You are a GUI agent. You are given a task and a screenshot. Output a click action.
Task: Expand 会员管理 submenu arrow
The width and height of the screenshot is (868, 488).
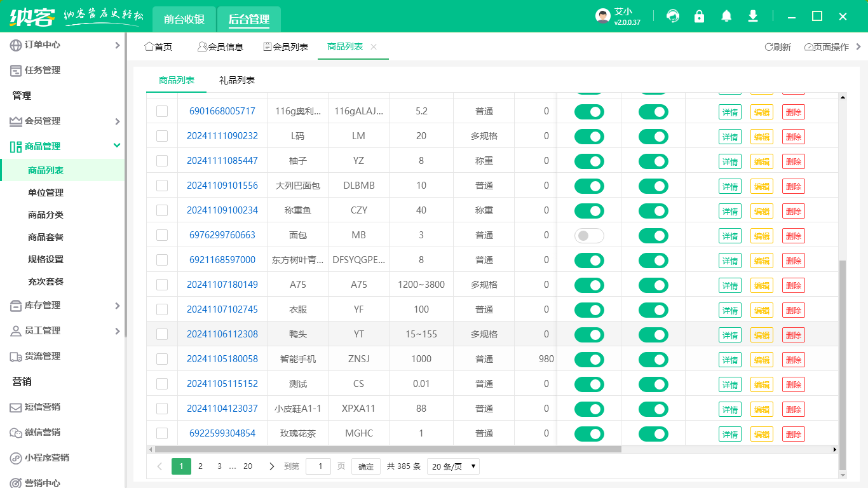point(117,121)
